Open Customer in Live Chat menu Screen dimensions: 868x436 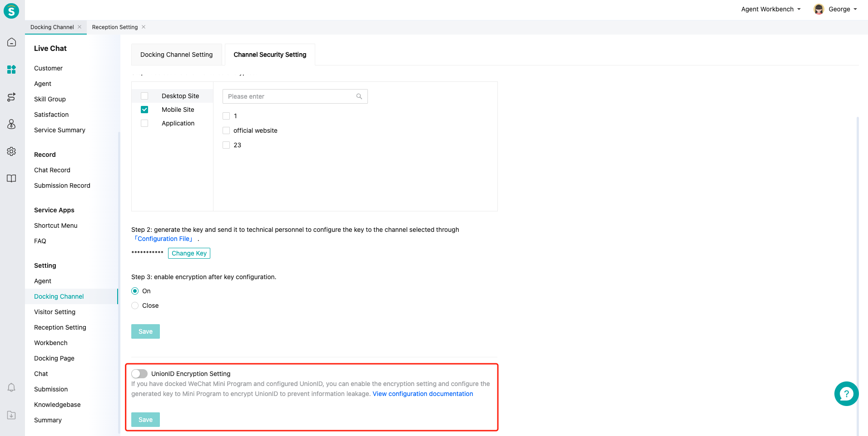point(48,68)
